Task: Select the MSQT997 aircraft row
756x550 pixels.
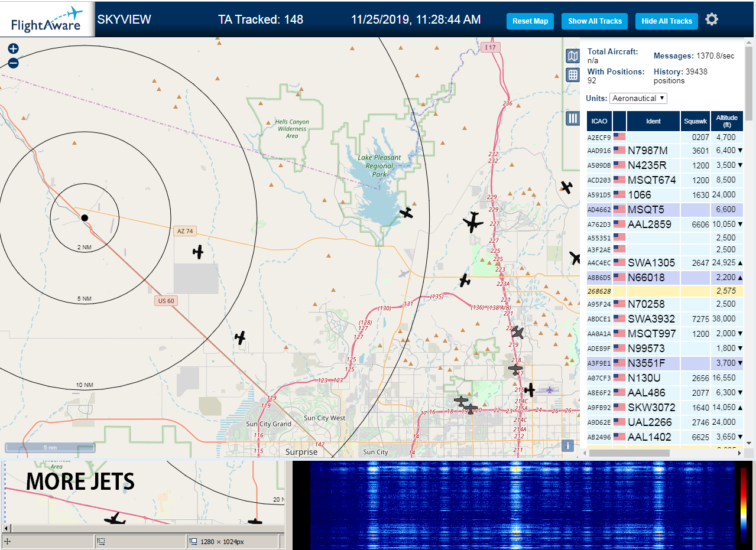Action: point(665,334)
